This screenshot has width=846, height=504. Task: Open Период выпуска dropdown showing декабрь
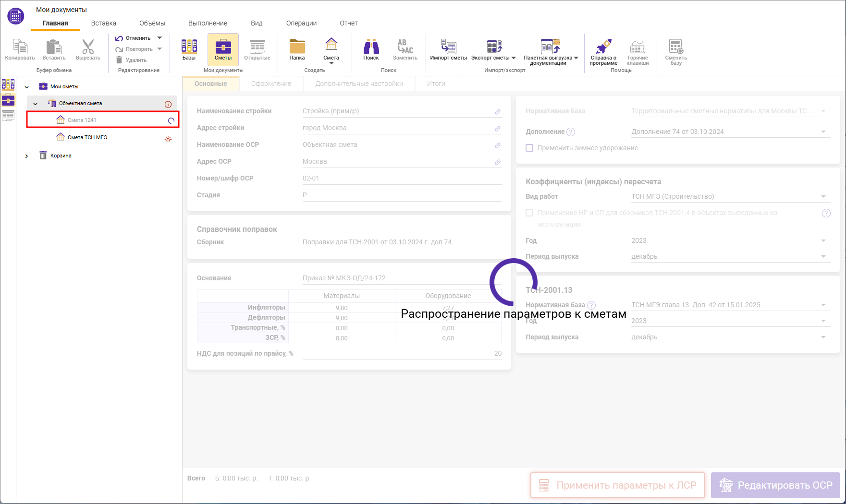pos(823,256)
